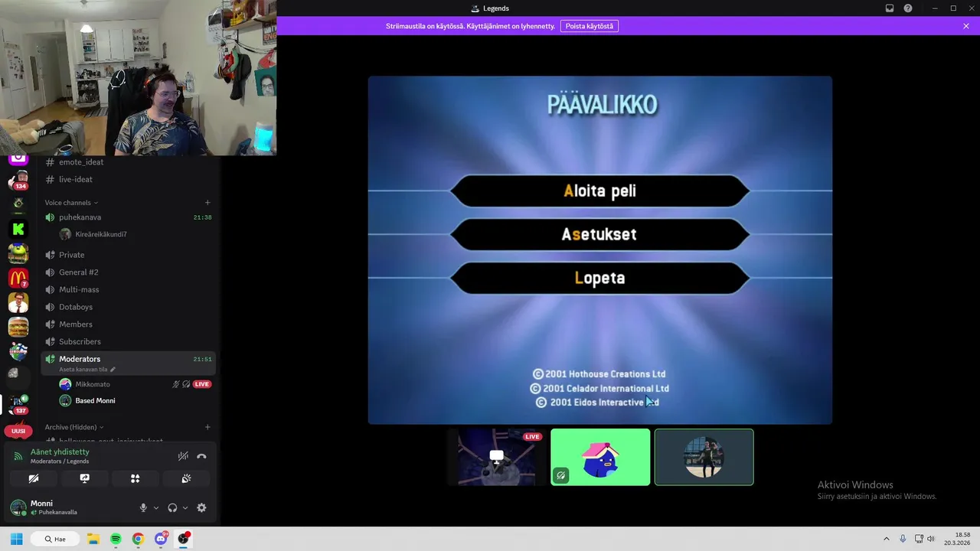980x551 pixels.
Task: Open File Explorer from taskbar
Action: (x=93, y=539)
